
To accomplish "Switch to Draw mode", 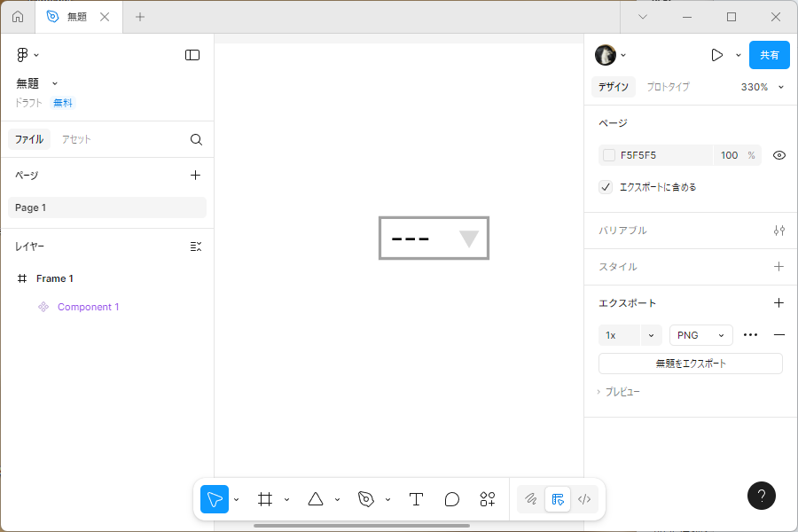I will click(x=531, y=499).
